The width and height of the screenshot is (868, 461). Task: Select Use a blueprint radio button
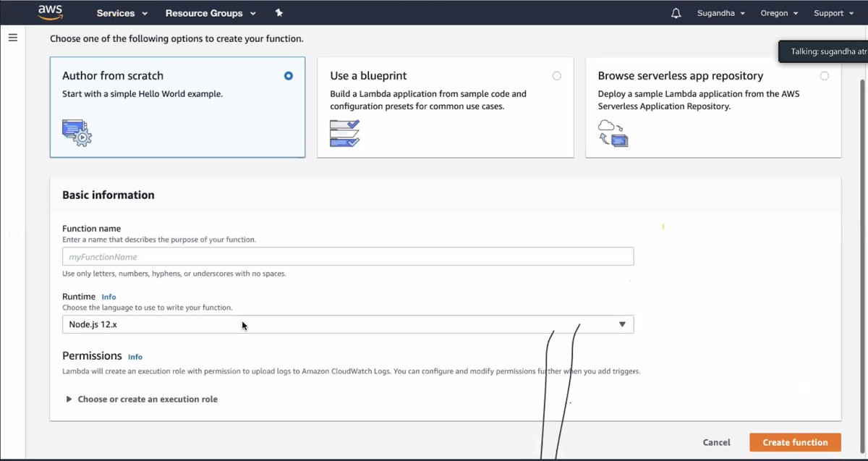pos(556,76)
